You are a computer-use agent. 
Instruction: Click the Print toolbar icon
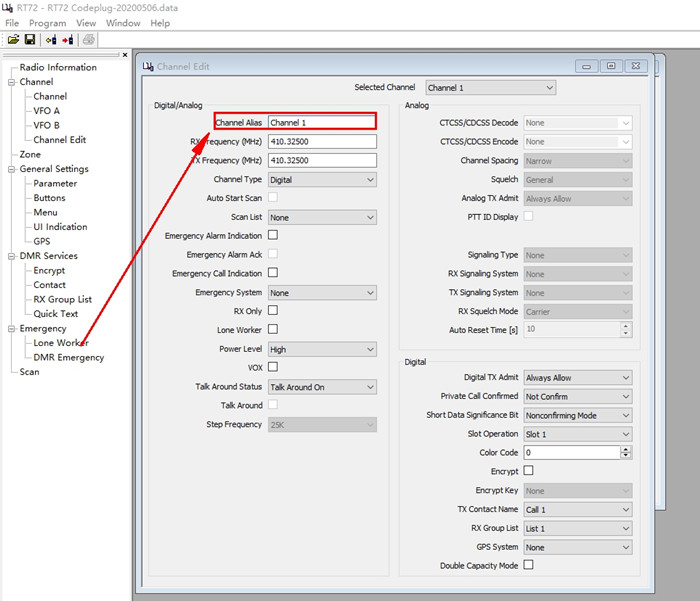[88, 40]
